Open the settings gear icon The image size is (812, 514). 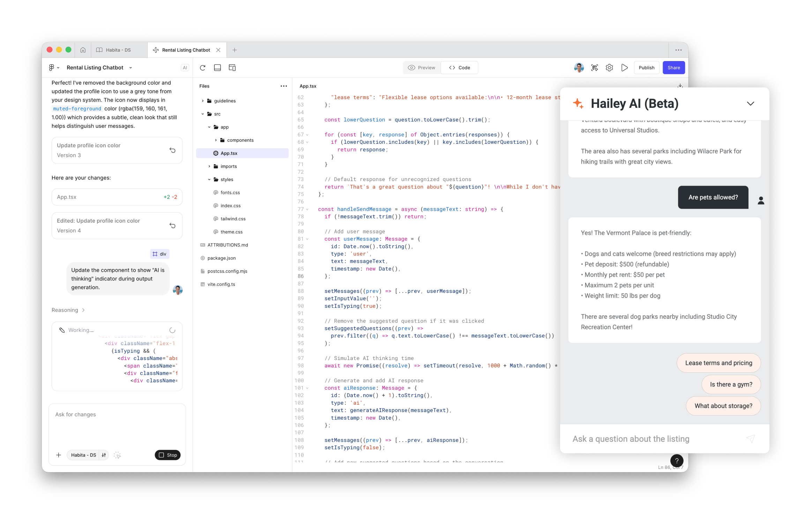coord(609,68)
